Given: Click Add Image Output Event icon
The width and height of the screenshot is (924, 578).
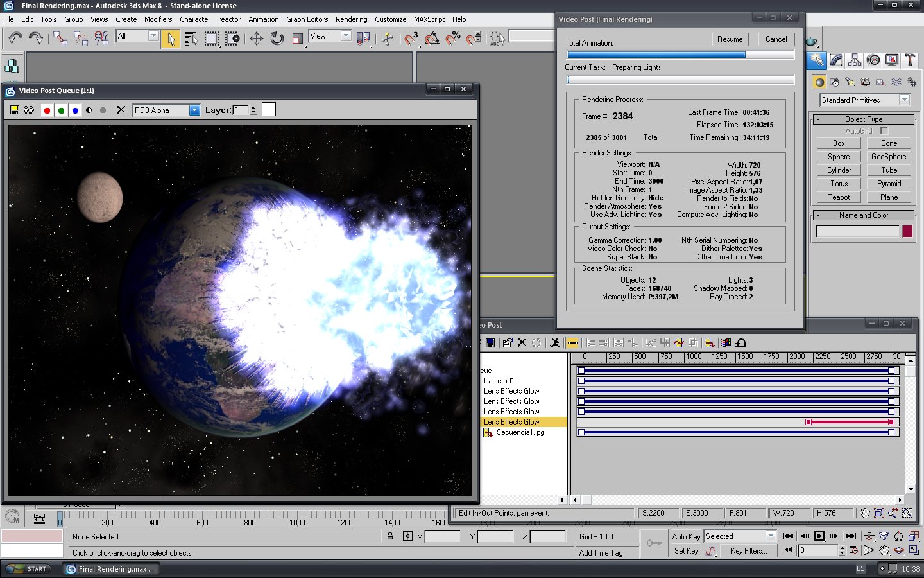Looking at the screenshot, I should [709, 343].
